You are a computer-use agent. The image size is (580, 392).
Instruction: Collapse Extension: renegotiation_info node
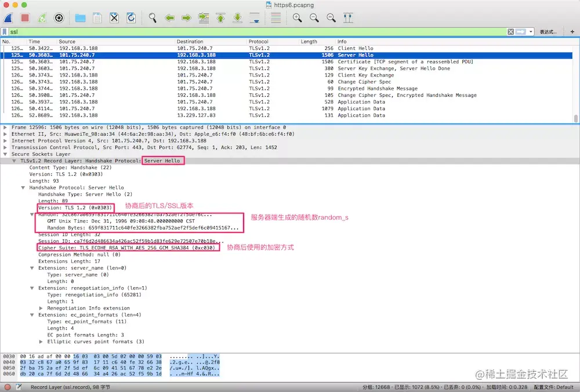coord(32,288)
